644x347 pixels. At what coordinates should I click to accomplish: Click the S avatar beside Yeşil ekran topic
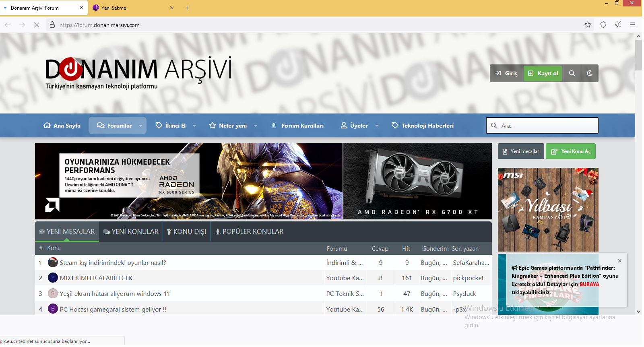pos(53,293)
